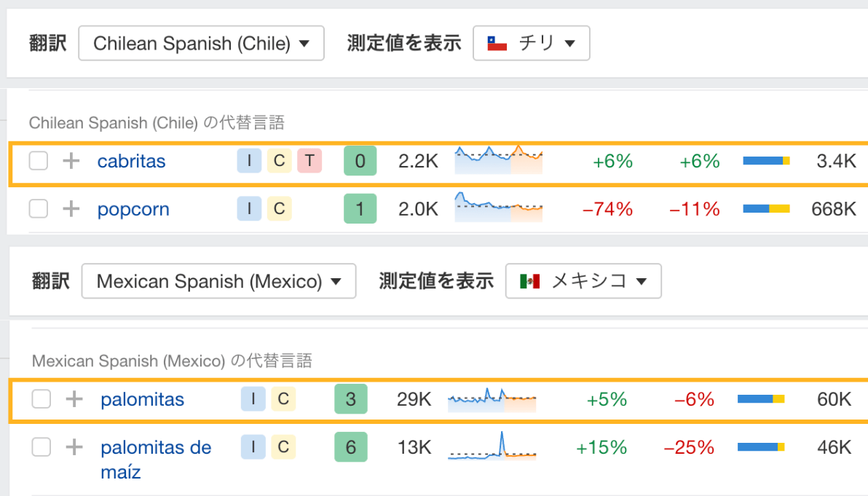This screenshot has height=496, width=868.
Task: Select the green KD badge "0" for cabritas
Action: [360, 161]
